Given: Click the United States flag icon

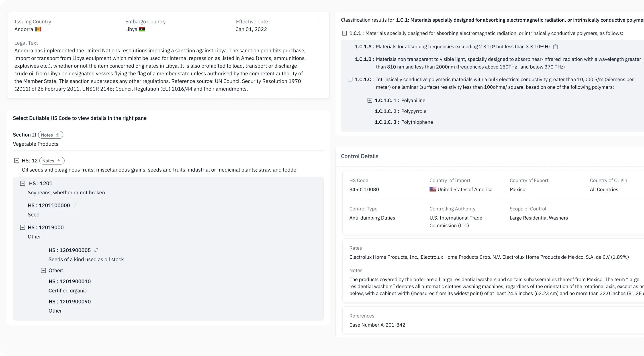Looking at the screenshot, I should click(433, 189).
